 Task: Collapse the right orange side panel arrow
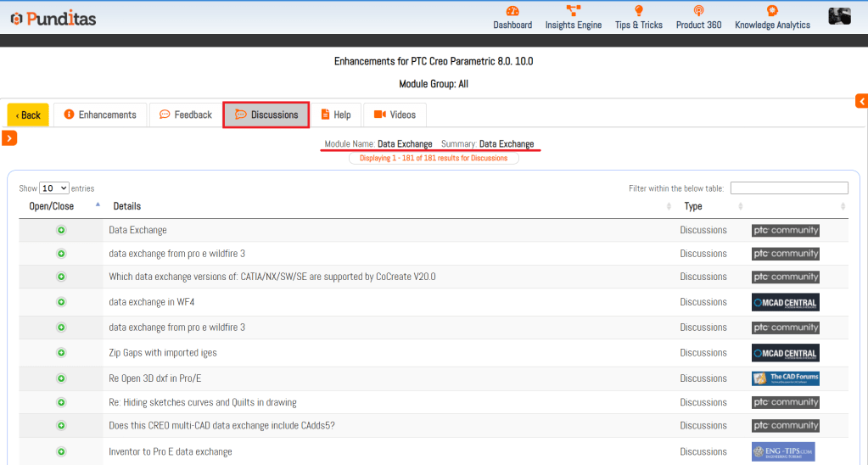click(x=861, y=101)
